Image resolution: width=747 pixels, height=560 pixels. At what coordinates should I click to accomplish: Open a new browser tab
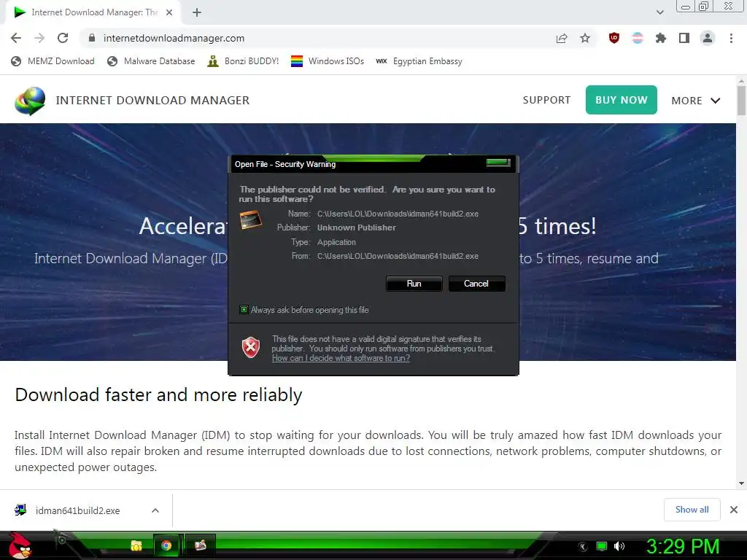[197, 12]
